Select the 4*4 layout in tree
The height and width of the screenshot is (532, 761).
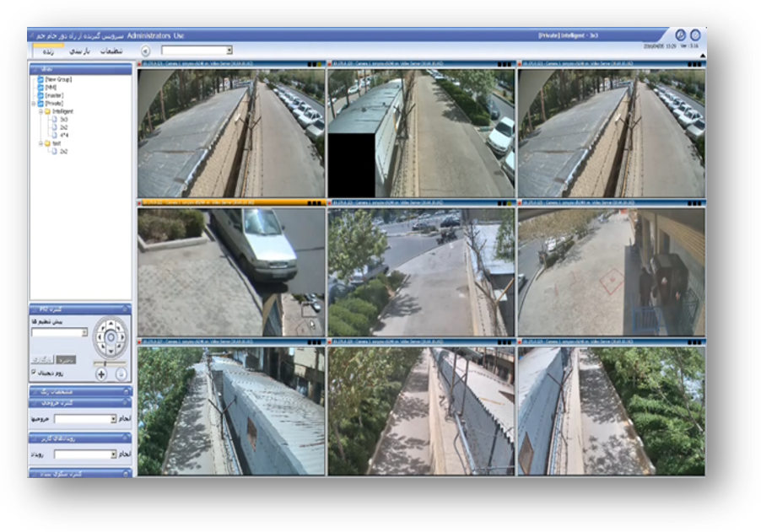[x=64, y=135]
